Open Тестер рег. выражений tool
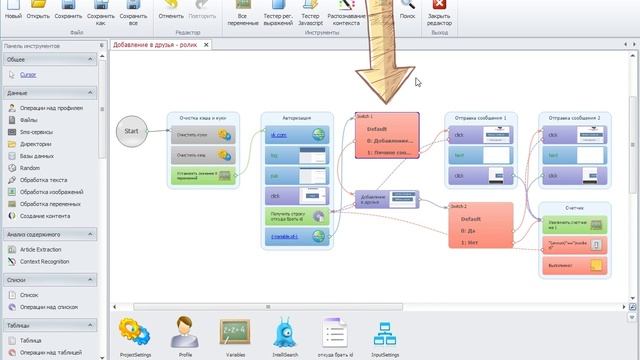This screenshot has width=640, height=360. (x=278, y=13)
